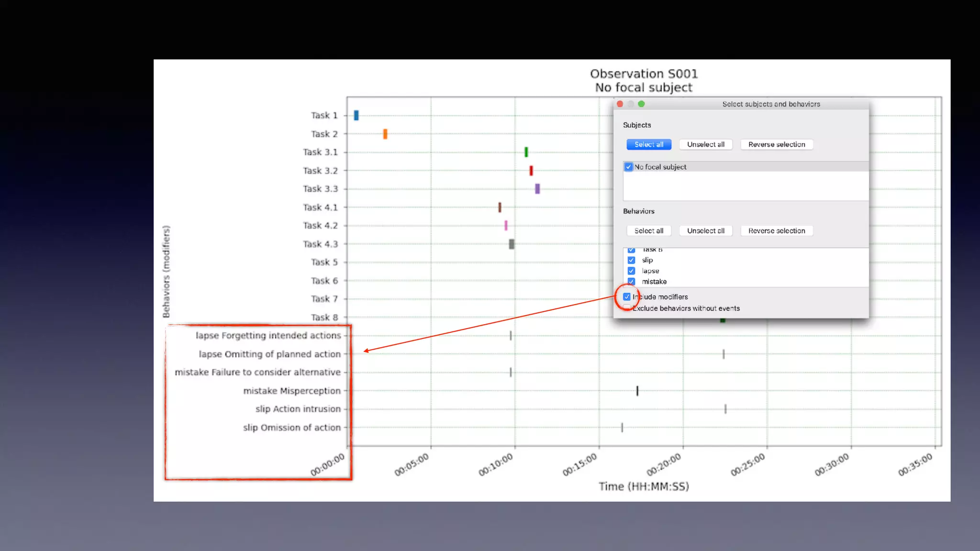This screenshot has width=980, height=551.
Task: Click the orange Task 2 event marker
Action: coord(385,134)
